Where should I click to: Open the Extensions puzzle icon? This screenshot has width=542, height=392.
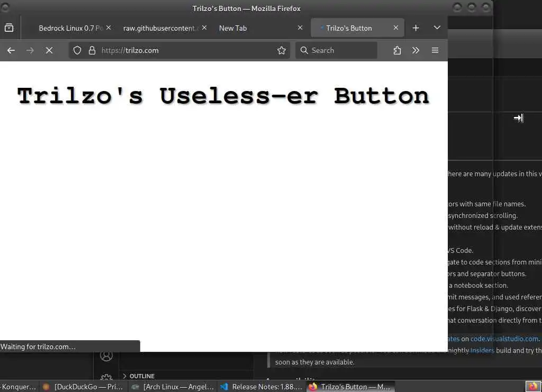[x=397, y=50]
